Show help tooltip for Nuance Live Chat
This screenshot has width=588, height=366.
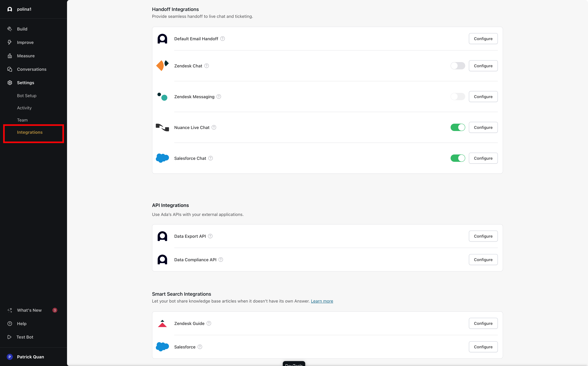point(214,127)
